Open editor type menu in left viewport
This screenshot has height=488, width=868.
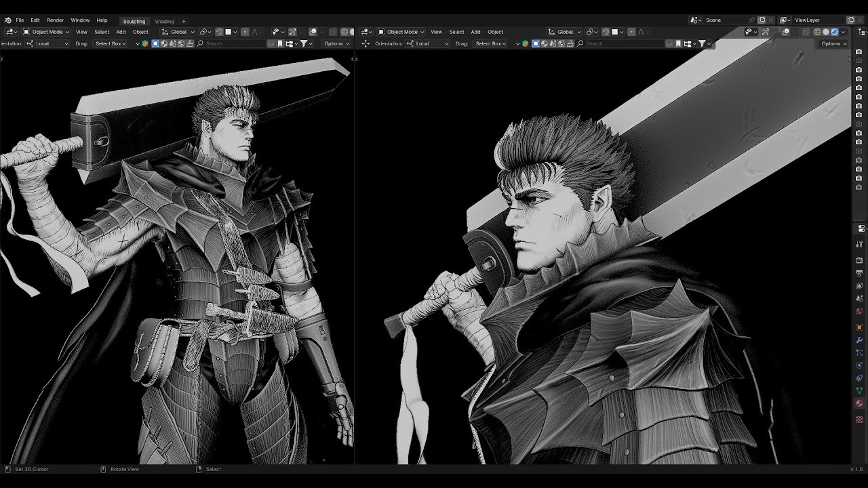(10, 32)
